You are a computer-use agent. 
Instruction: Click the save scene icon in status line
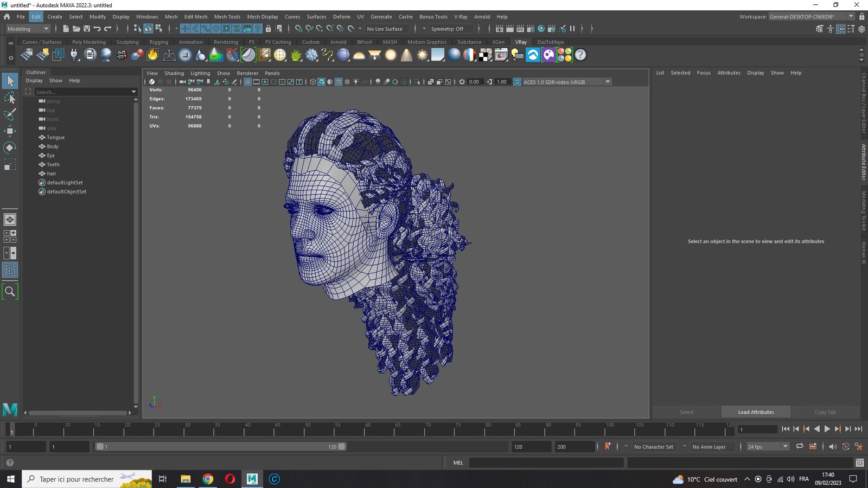[86, 29]
